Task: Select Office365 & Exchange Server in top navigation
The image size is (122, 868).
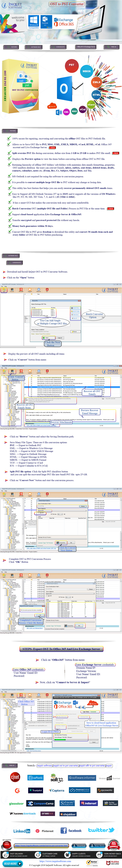Action: [x=86, y=47]
